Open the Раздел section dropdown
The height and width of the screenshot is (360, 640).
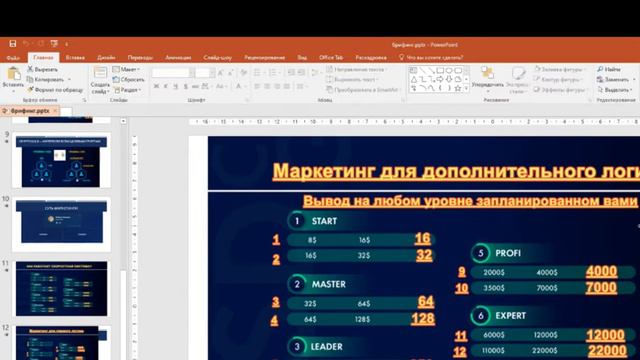pyautogui.click(x=128, y=90)
